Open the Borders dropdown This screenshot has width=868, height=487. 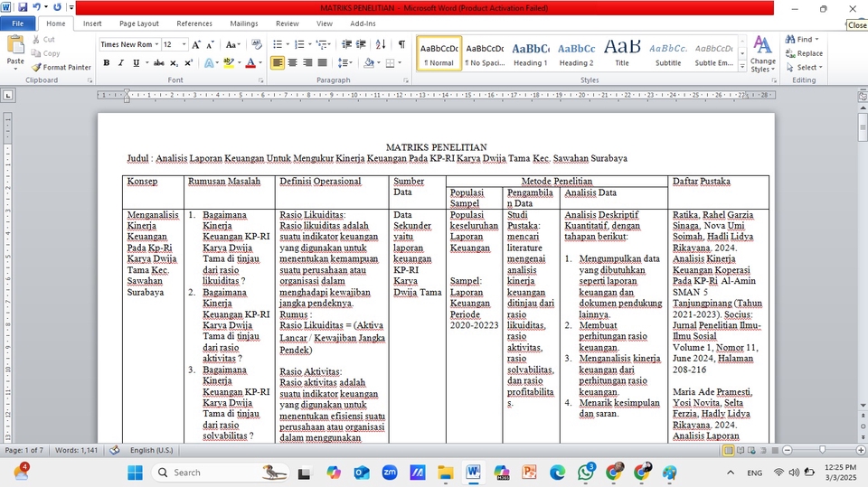pyautogui.click(x=400, y=63)
